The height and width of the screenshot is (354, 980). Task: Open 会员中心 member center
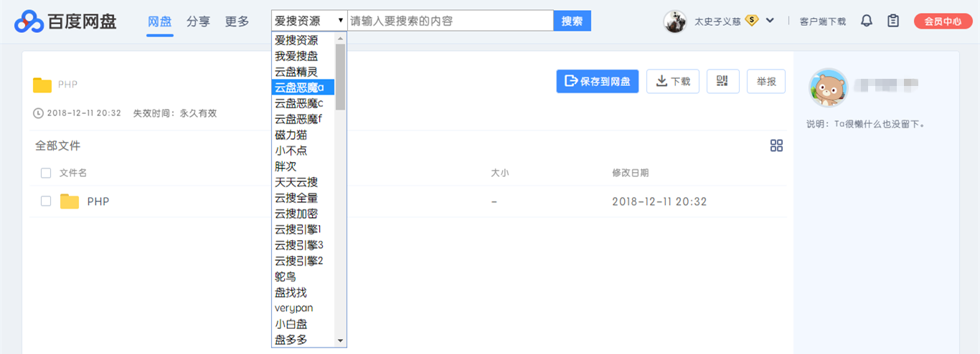pyautogui.click(x=943, y=21)
